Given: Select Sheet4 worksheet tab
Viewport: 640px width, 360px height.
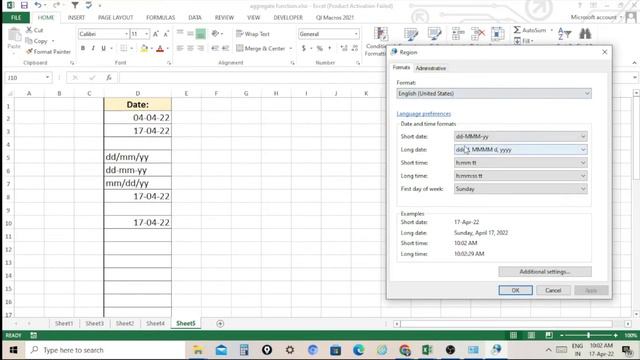Looking at the screenshot, I should [x=155, y=323].
